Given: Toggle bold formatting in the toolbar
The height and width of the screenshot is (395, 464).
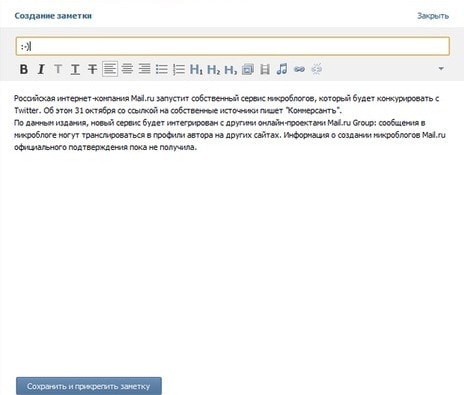Looking at the screenshot, I should [x=24, y=69].
